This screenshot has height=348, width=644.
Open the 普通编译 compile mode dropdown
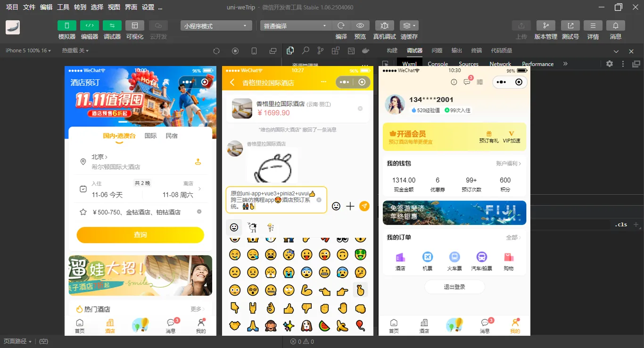point(295,25)
